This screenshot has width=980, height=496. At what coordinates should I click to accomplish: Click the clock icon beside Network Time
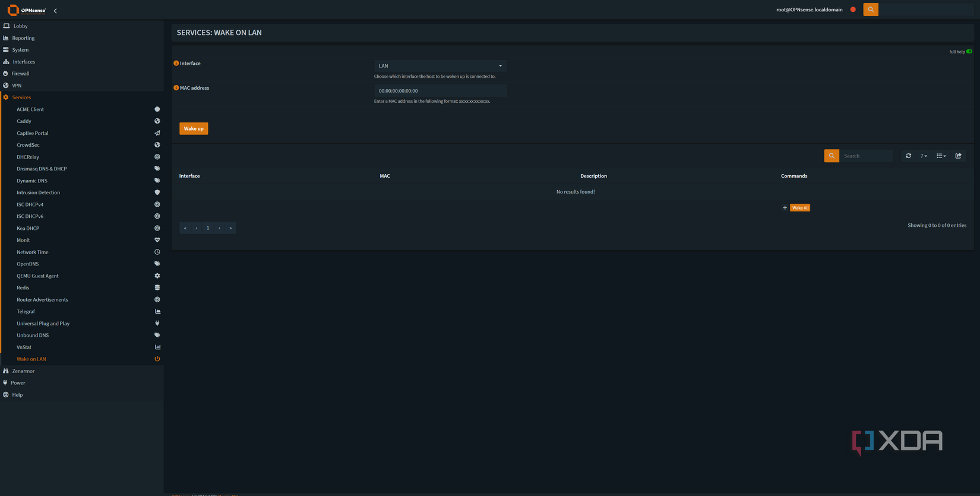(157, 252)
